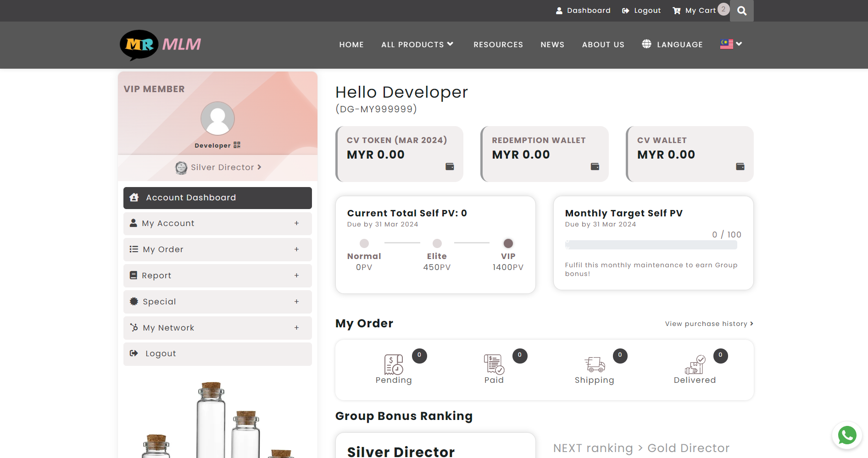The height and width of the screenshot is (458, 868).
Task: Expand the My Order sidebar section
Action: (217, 249)
